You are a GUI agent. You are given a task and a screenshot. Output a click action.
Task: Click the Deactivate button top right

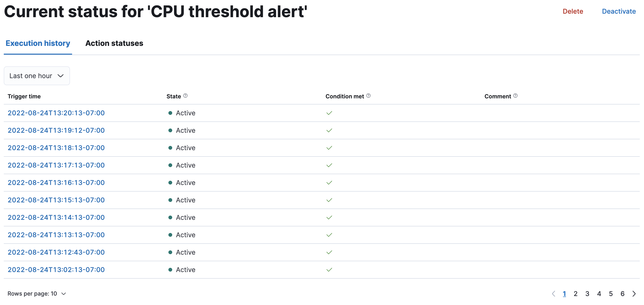[x=619, y=12]
